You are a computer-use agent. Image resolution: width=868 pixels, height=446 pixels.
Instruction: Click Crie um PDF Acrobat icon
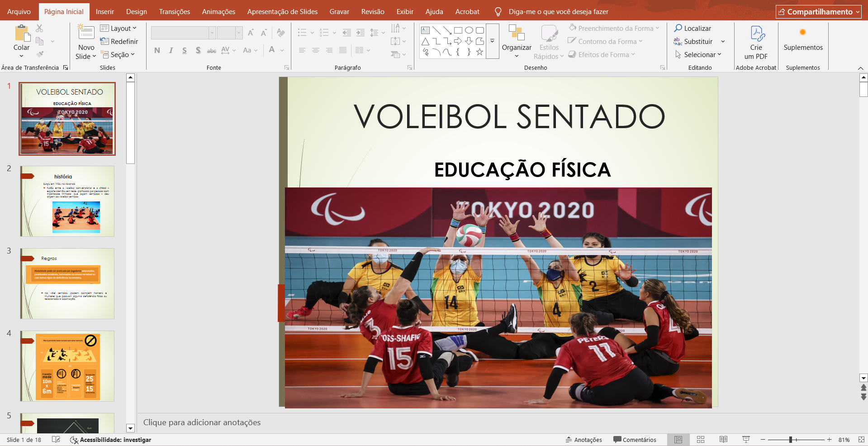[757, 34]
